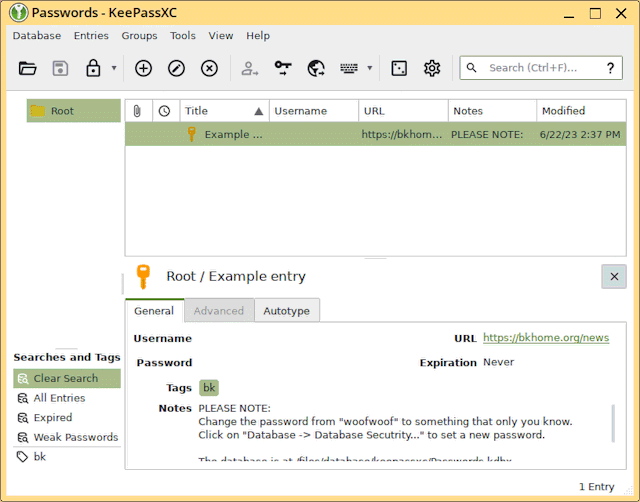The width and height of the screenshot is (640, 502).
Task: Click the KeePassXC logo in title bar
Action: pyautogui.click(x=18, y=13)
